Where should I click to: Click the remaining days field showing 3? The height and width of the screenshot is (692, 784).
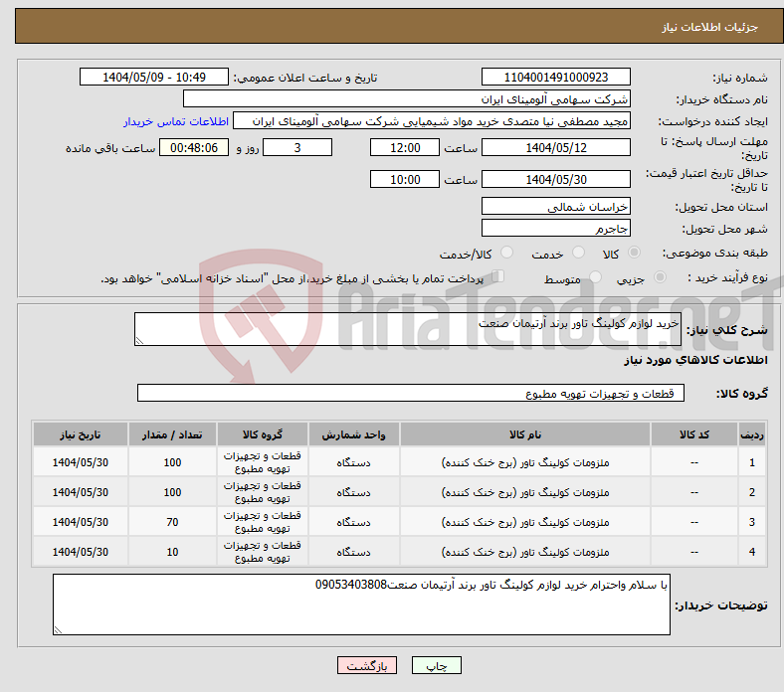(x=297, y=147)
